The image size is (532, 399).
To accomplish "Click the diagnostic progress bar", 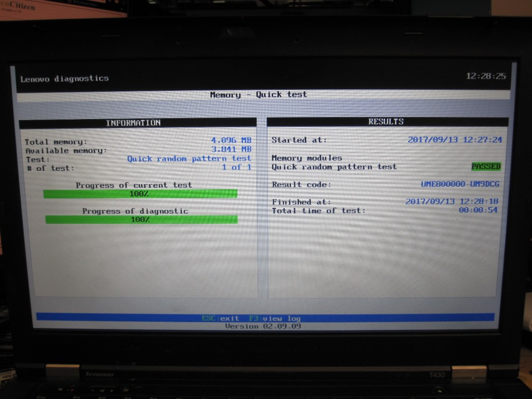I will click(x=141, y=220).
